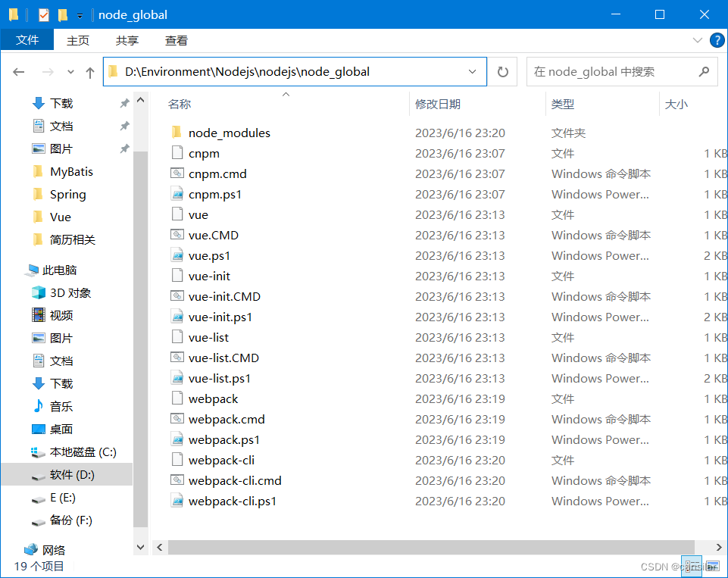Click the 名称 column header to sort
Image resolution: width=728 pixels, height=578 pixels.
coord(180,104)
